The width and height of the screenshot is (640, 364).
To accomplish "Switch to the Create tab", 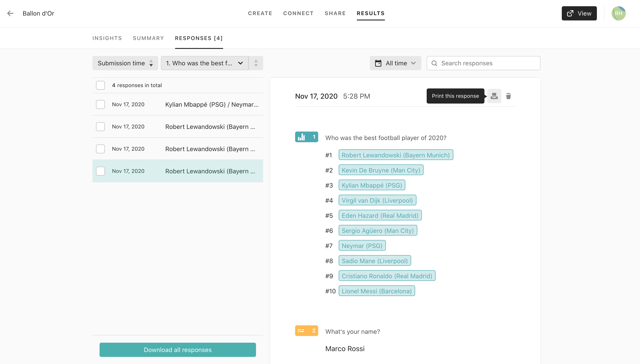I will (x=260, y=13).
